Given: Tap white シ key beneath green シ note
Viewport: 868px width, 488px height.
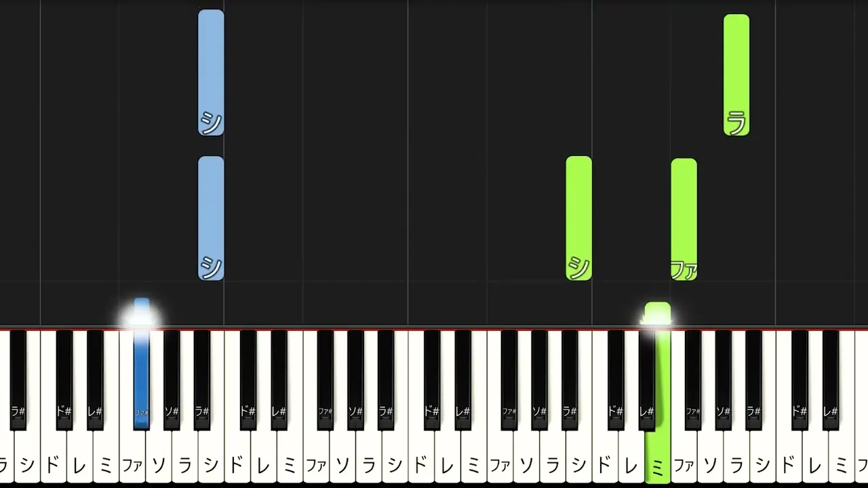Looking at the screenshot, I should [x=578, y=461].
